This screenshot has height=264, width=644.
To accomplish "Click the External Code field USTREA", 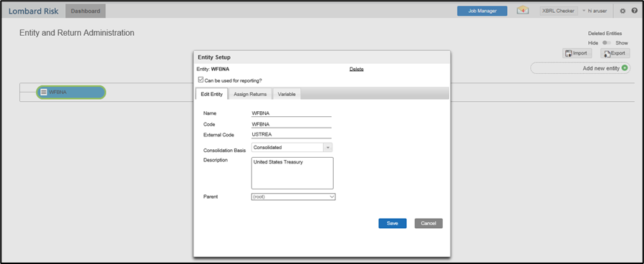I will click(x=291, y=134).
